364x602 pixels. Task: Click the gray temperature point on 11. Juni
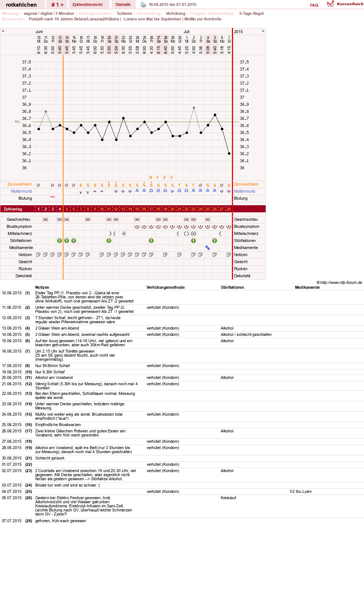(46, 111)
